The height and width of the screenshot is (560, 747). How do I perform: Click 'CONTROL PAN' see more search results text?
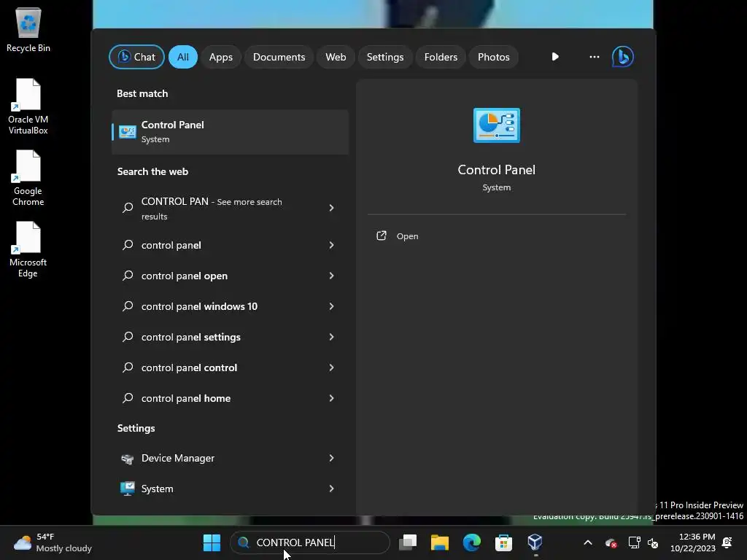pyautogui.click(x=212, y=209)
